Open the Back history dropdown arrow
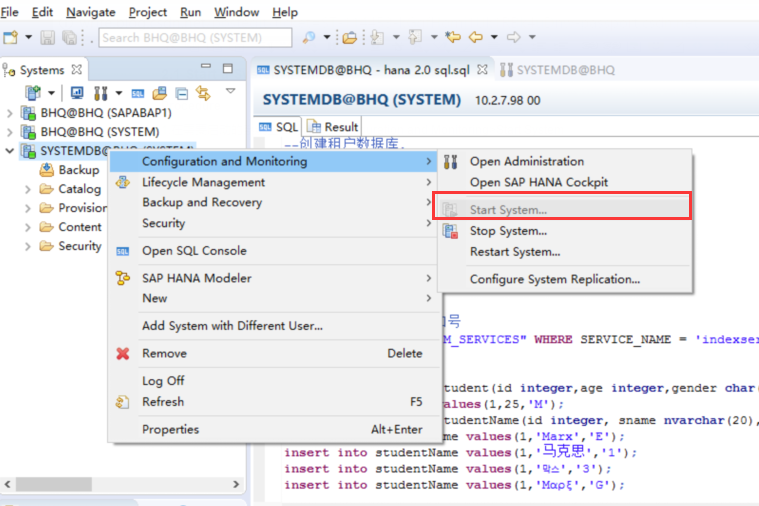 pos(494,37)
